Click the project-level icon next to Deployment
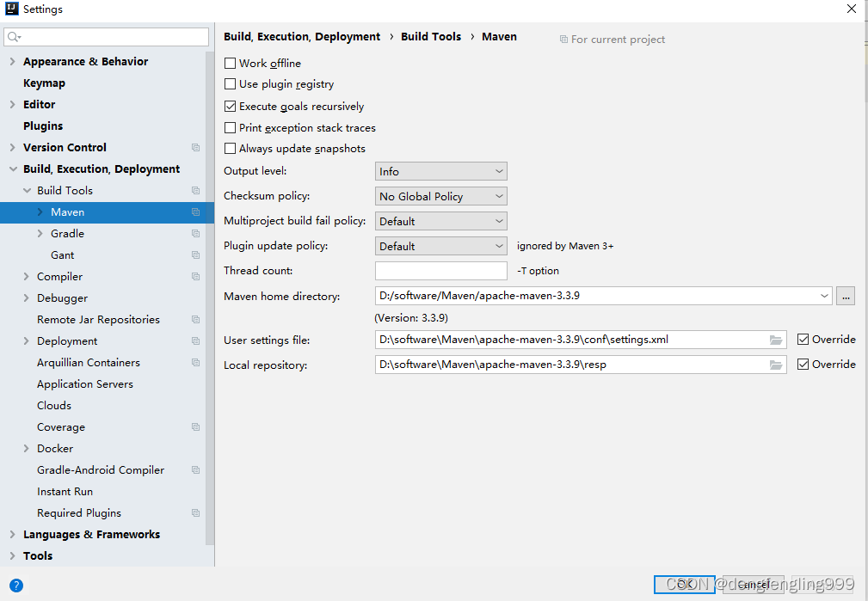 click(195, 340)
